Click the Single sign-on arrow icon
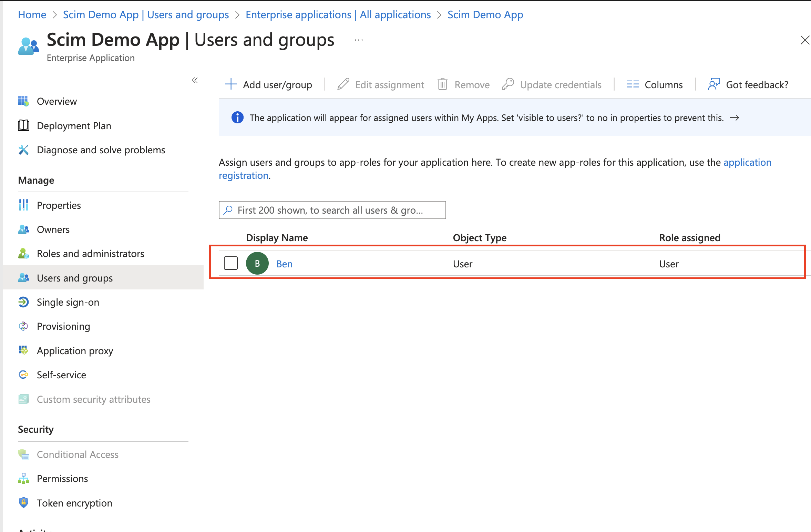This screenshot has height=532, width=811. click(23, 302)
